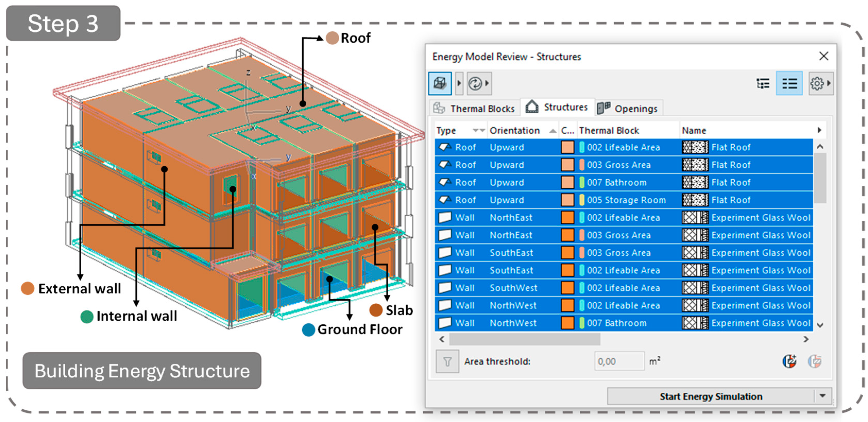Open the settings gear icon
Image resolution: width=868 pixels, height=422 pixels.
[x=817, y=83]
